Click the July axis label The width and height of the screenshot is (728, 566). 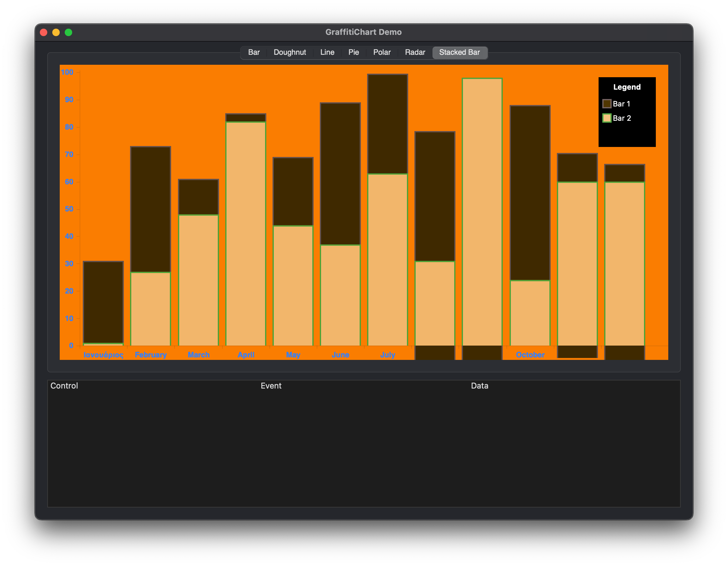(x=387, y=355)
